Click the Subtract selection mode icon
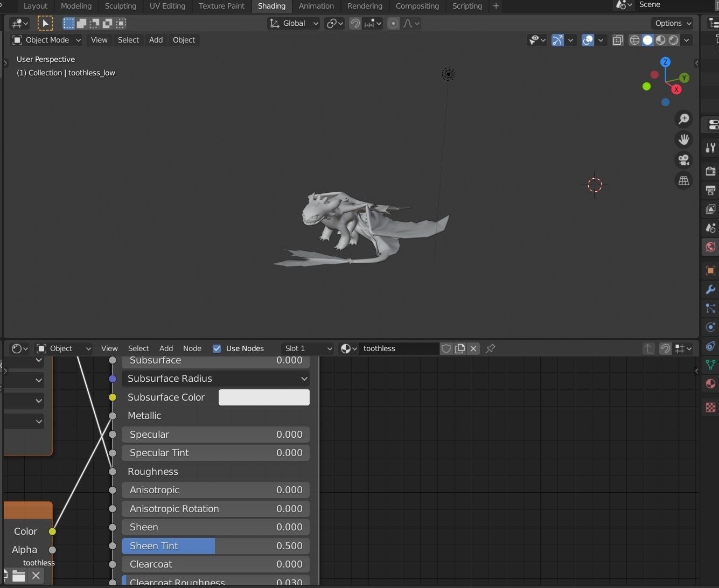Image resolution: width=719 pixels, height=588 pixels. pyautogui.click(x=94, y=23)
